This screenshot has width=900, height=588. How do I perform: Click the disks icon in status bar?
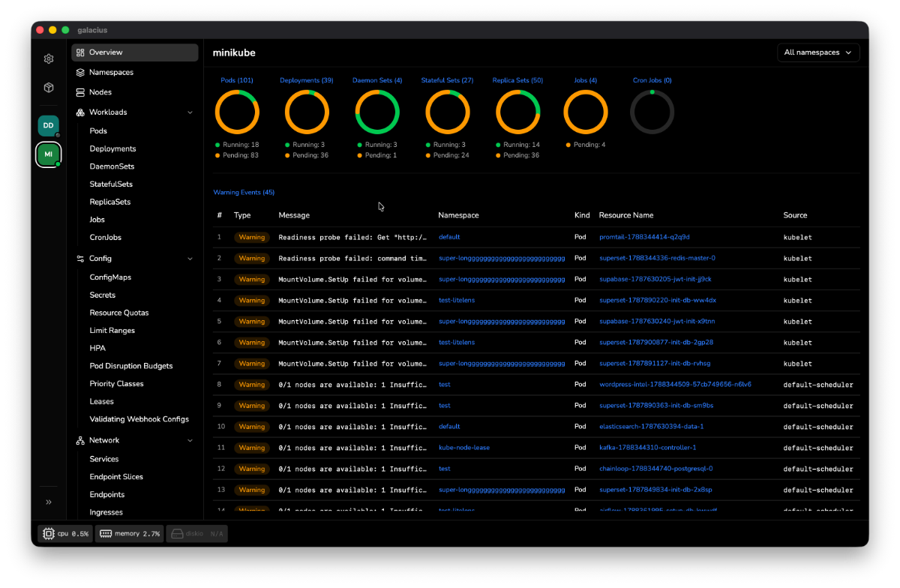(177, 534)
